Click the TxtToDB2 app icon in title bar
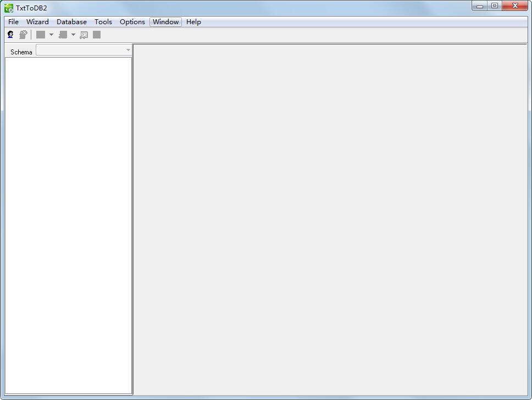This screenshot has width=532, height=400. pos(9,8)
